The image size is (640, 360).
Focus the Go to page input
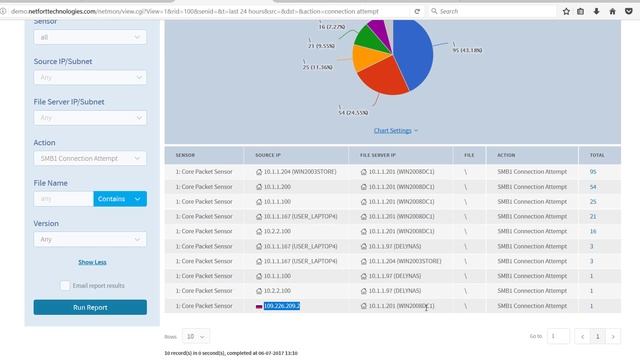(558, 336)
